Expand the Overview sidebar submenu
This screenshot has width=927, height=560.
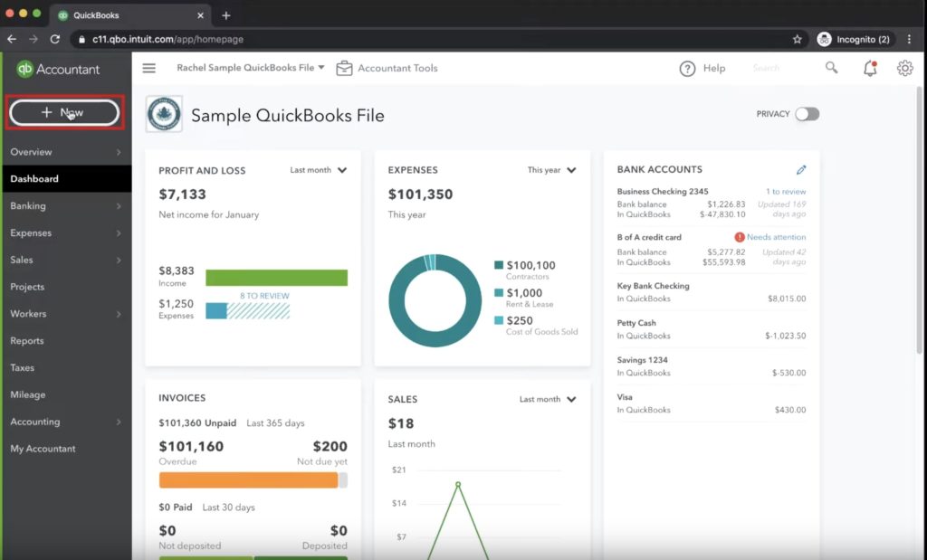pyautogui.click(x=119, y=152)
